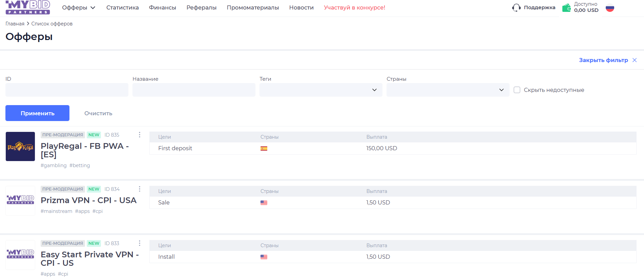Select 1,50 USD payout in Prizma VPN row
Image resolution: width=644 pixels, height=277 pixels.
point(378,202)
